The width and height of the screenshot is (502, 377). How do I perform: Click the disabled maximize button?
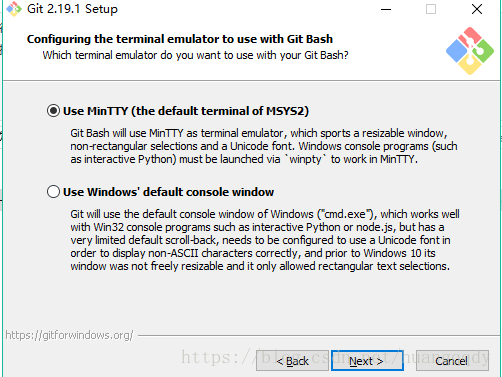(x=431, y=9)
